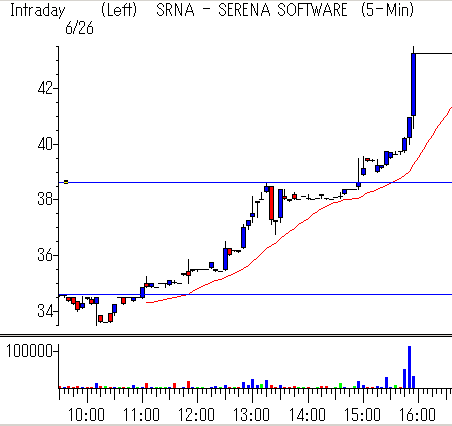Click the 36 price axis label
This screenshot has width=452, height=426.
tap(45, 255)
